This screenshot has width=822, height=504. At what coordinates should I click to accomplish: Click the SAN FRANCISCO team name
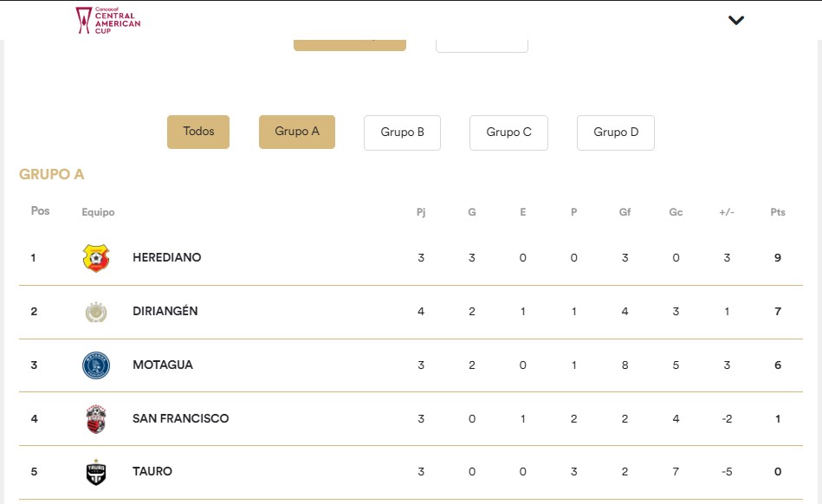click(x=180, y=418)
